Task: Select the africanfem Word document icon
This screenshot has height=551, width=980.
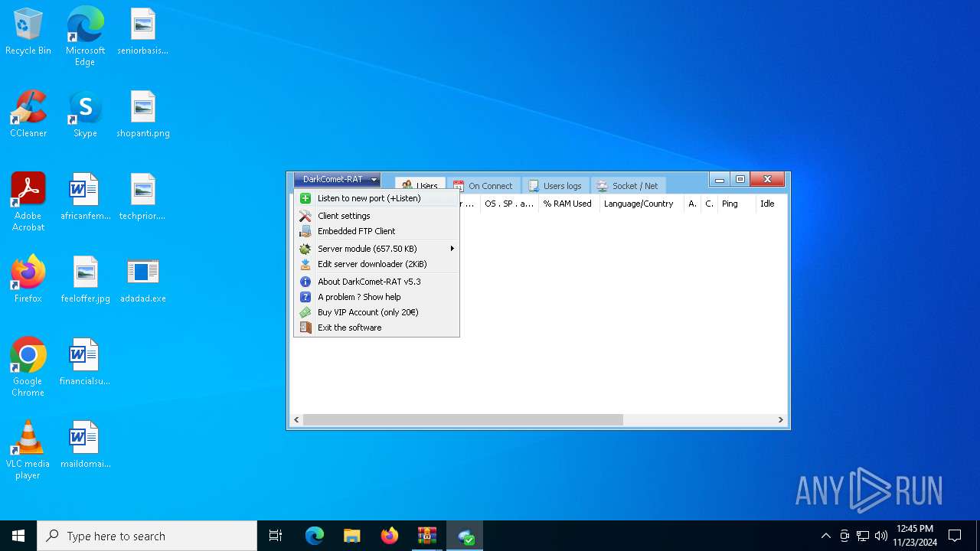Action: (85, 197)
